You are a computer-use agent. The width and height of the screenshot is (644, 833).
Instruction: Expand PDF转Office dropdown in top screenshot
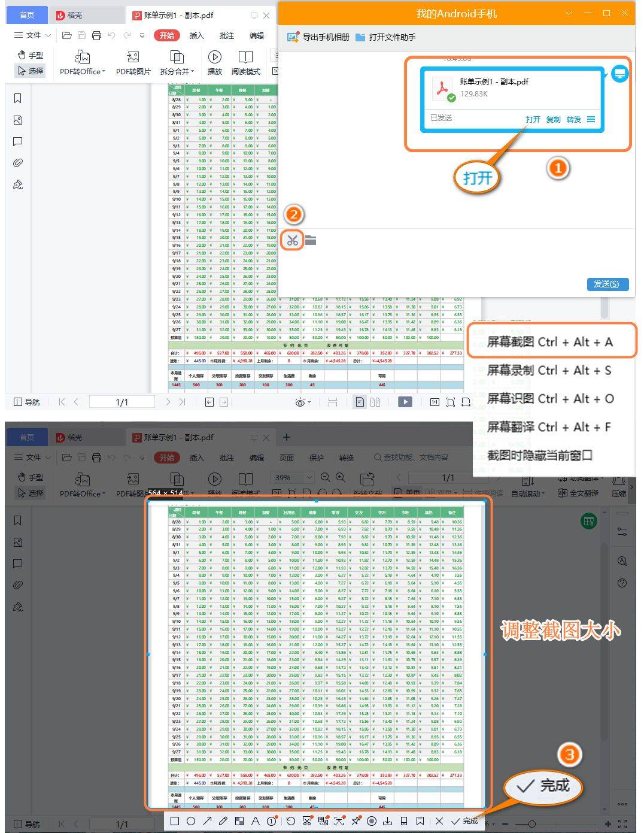104,71
